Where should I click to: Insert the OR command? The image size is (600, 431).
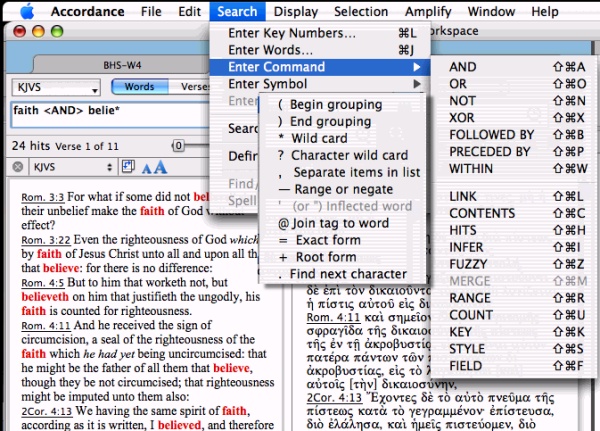tap(514, 84)
